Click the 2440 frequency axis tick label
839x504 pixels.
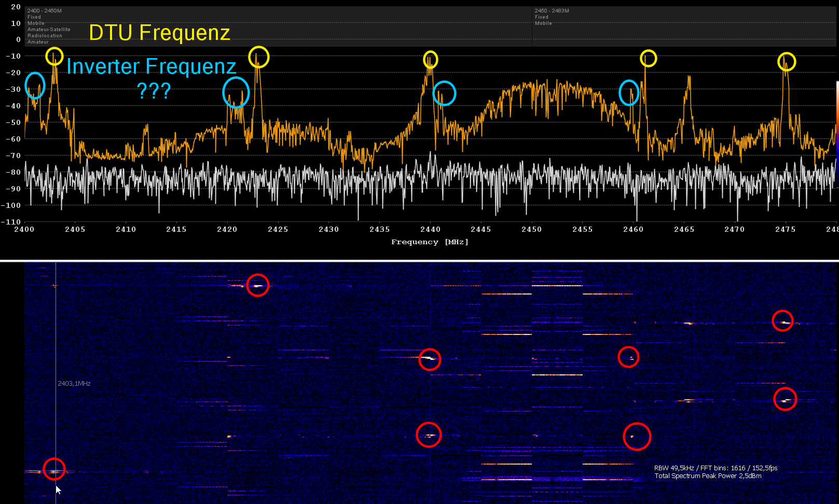point(430,229)
